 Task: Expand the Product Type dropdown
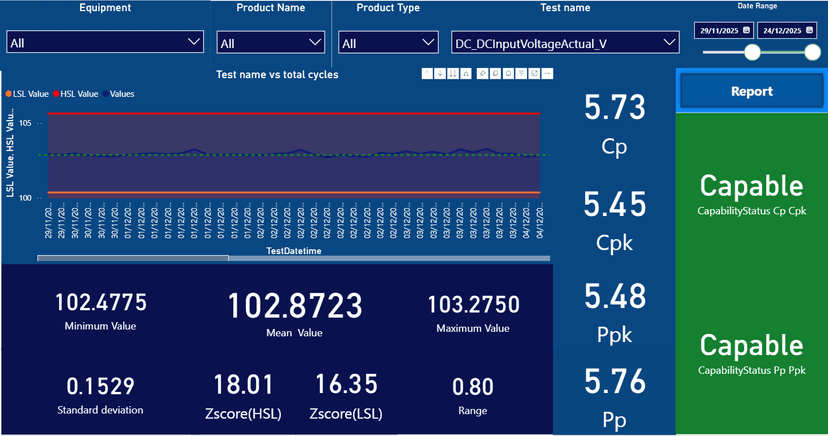[428, 42]
